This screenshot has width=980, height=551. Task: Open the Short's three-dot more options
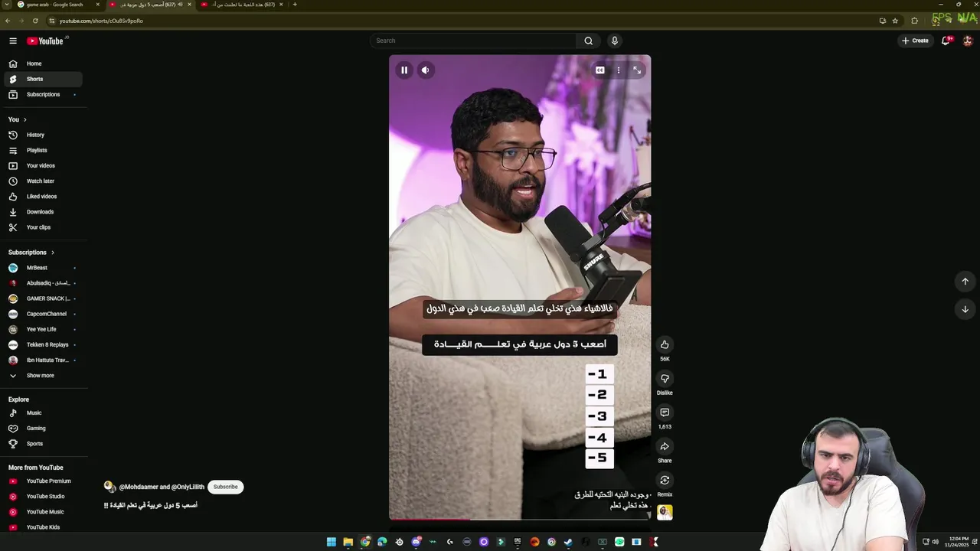[619, 70]
